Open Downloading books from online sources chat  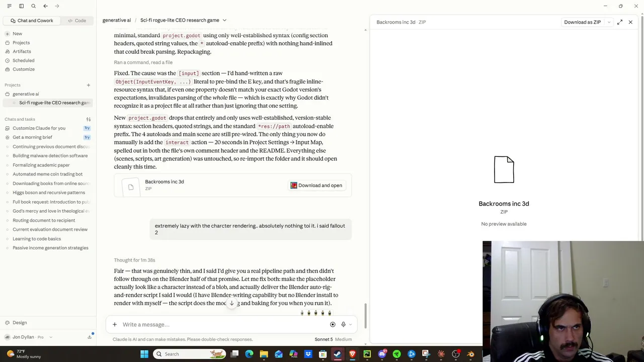51,184
